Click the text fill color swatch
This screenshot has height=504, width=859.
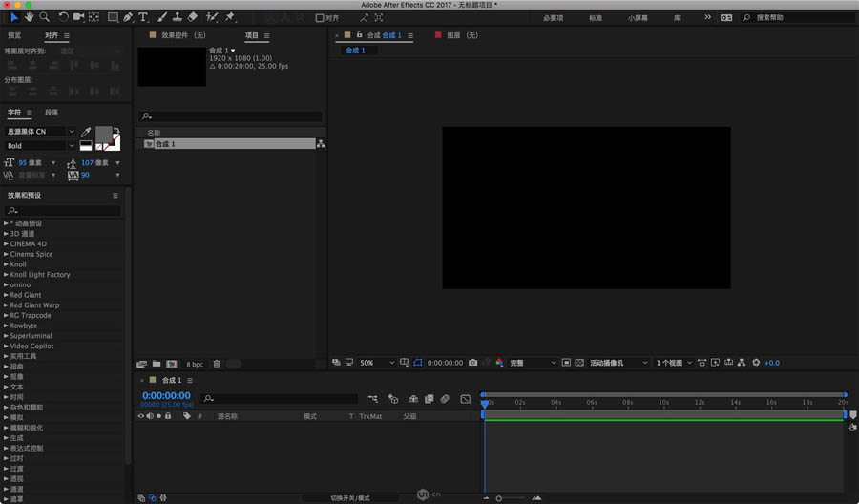coord(103,133)
